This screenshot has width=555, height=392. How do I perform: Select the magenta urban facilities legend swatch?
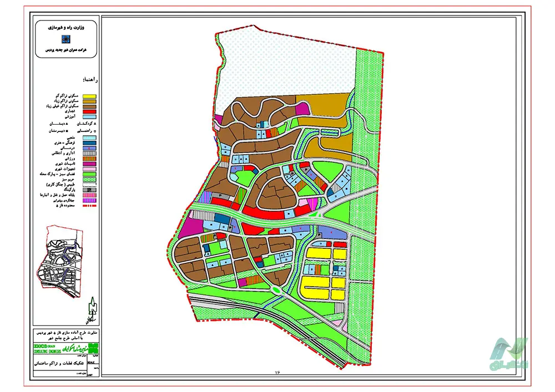coord(89,164)
